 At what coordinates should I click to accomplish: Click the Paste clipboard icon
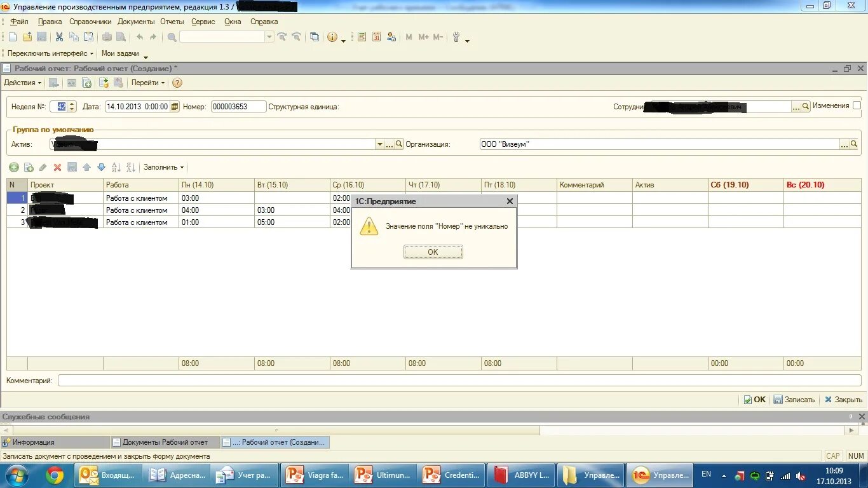(88, 37)
